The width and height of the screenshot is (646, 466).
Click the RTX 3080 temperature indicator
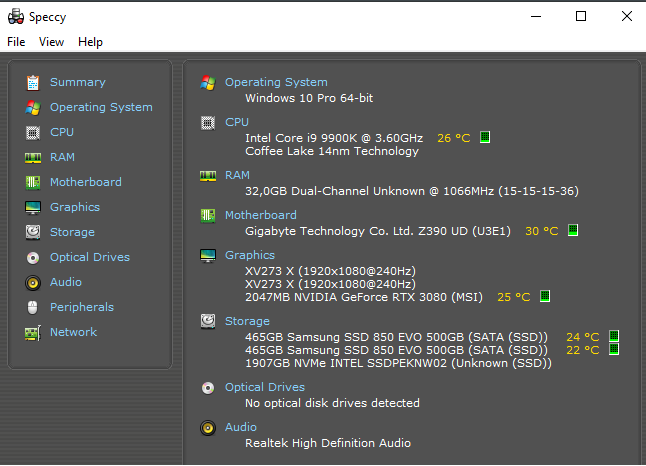click(x=545, y=296)
